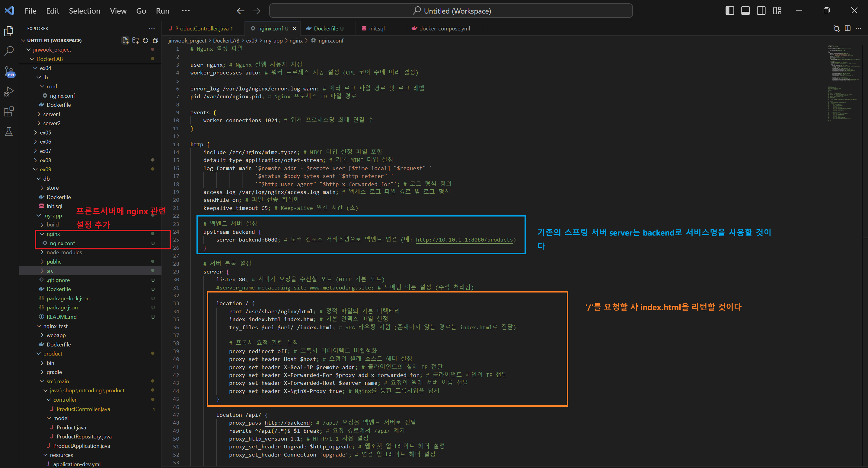Expand the ex05 folder
The width and height of the screenshot is (868, 468).
[46, 132]
